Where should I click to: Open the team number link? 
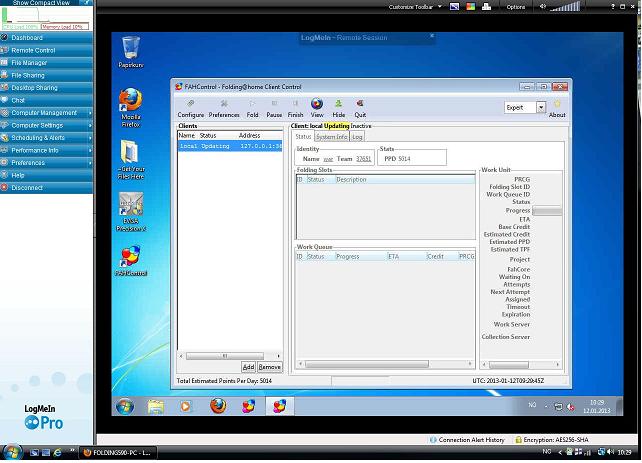tap(363, 159)
